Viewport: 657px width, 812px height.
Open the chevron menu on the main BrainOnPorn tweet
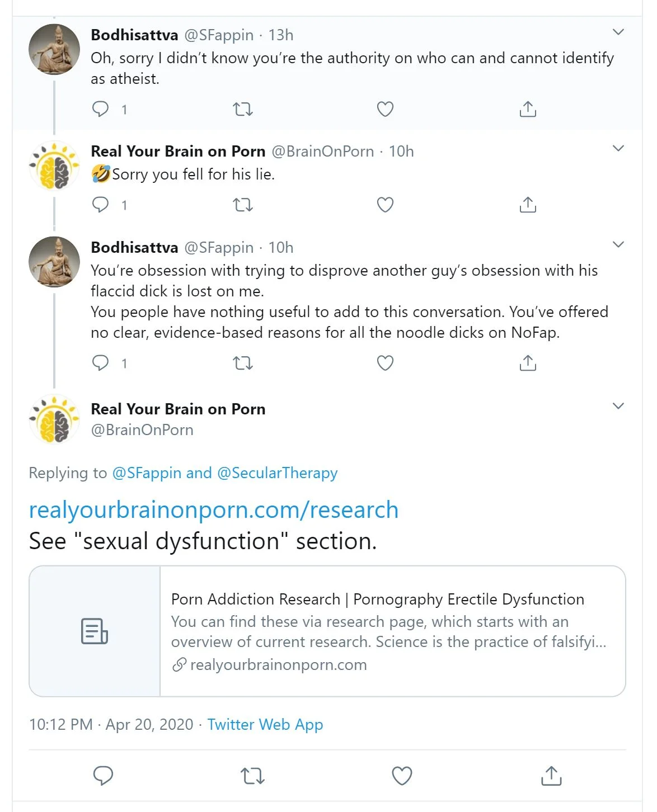618,406
